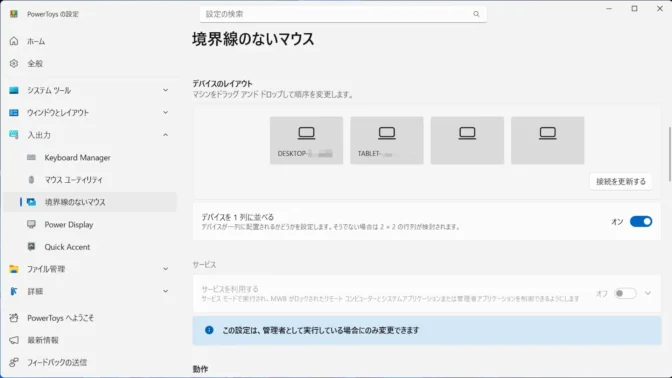The width and height of the screenshot is (672, 378).
Task: Click the 接続を更新する button
Action: 621,182
